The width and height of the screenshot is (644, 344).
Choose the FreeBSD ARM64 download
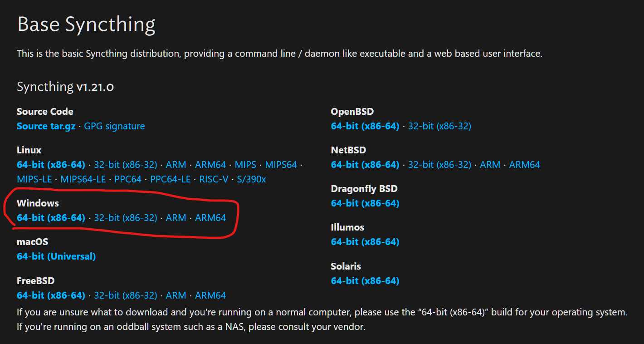coord(210,295)
